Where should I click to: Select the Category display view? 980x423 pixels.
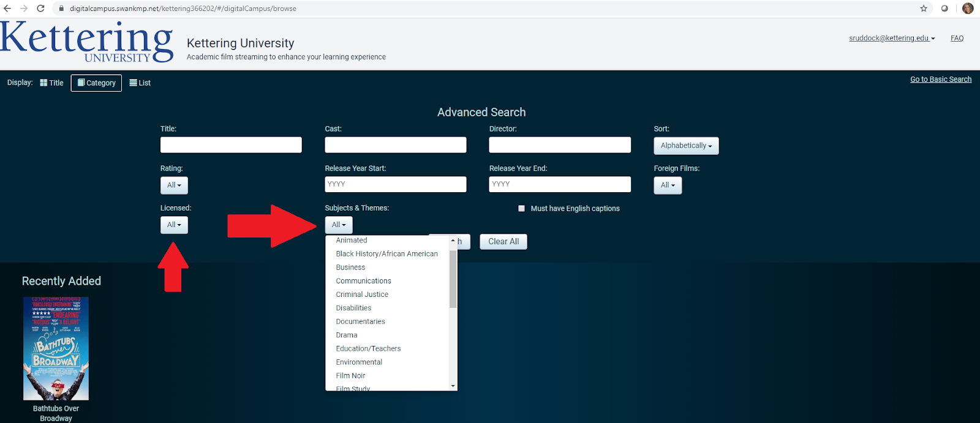(x=96, y=83)
